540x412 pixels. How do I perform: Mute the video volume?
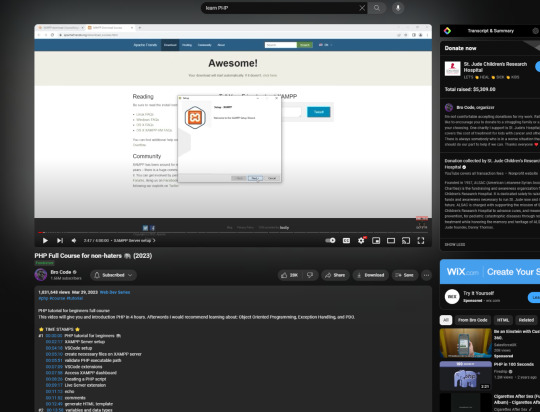(74, 240)
